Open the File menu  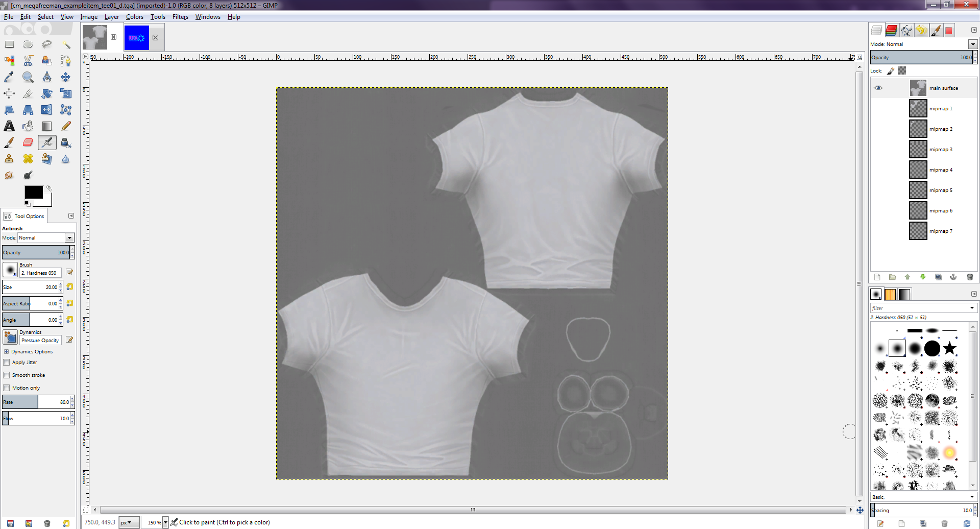[x=9, y=17]
